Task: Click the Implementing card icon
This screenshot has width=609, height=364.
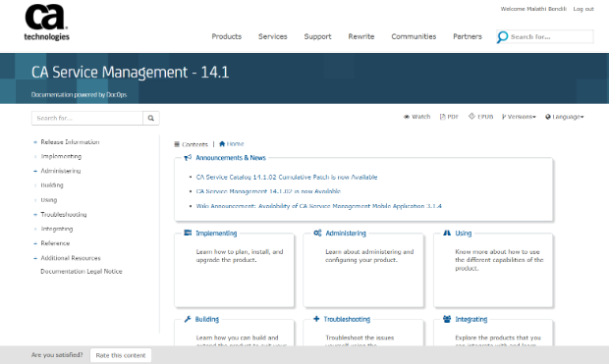Action: [x=188, y=233]
